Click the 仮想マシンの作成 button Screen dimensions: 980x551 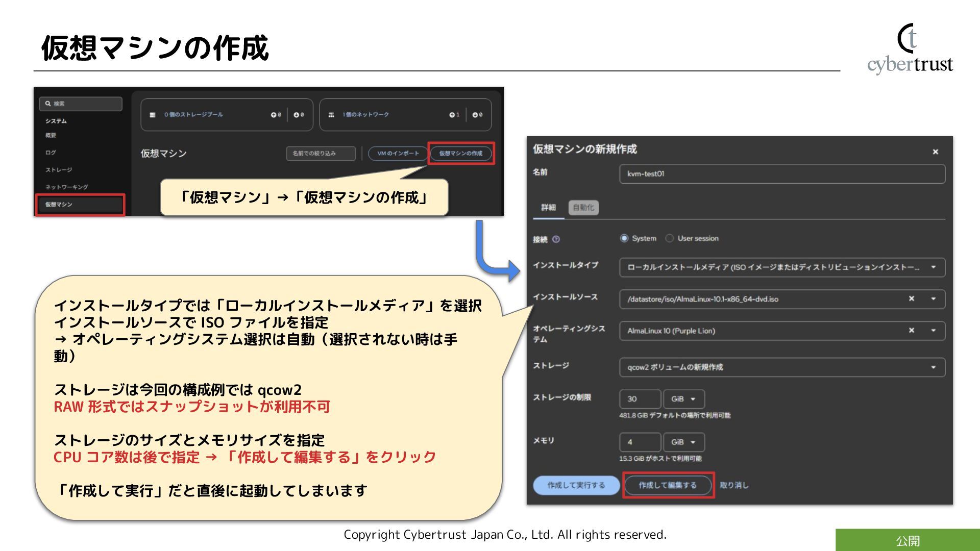461,153
